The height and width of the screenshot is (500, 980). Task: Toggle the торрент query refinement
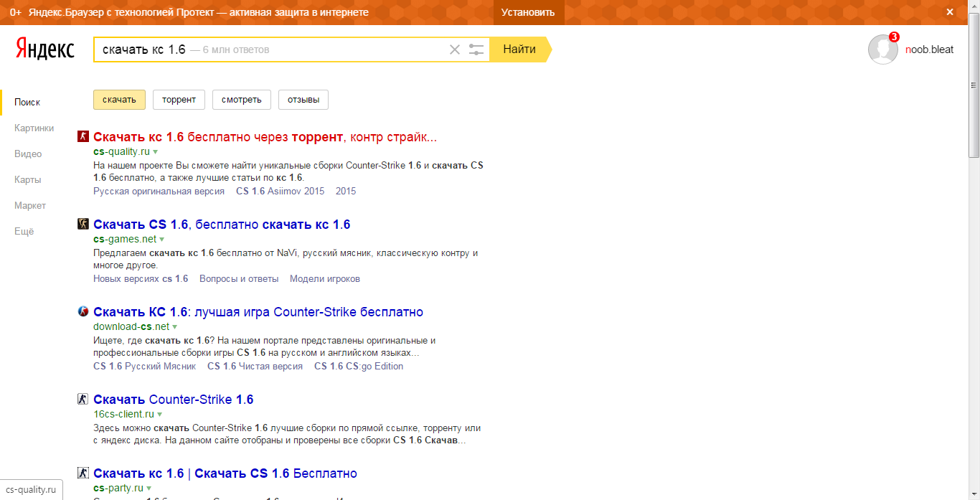tap(179, 100)
